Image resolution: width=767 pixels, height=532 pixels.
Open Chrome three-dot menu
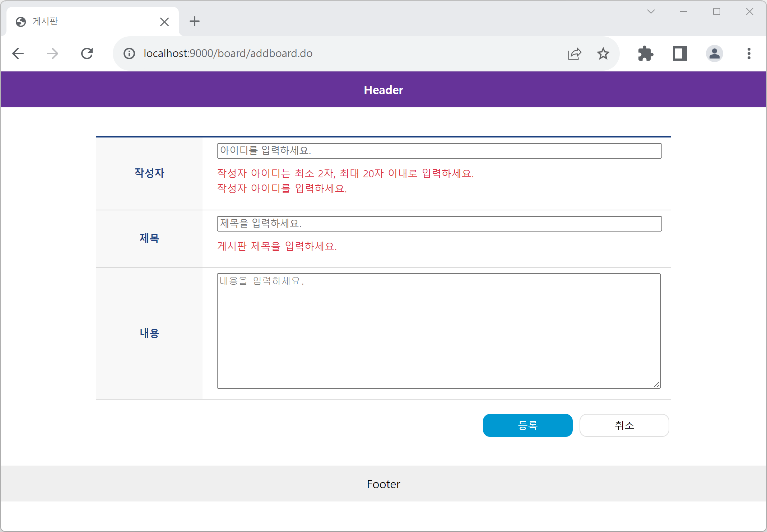(x=749, y=53)
